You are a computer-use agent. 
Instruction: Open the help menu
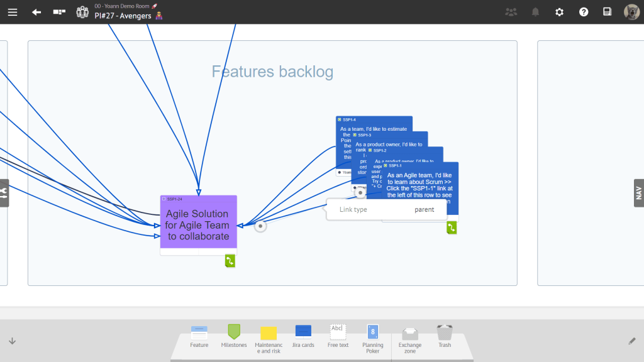click(x=583, y=11)
